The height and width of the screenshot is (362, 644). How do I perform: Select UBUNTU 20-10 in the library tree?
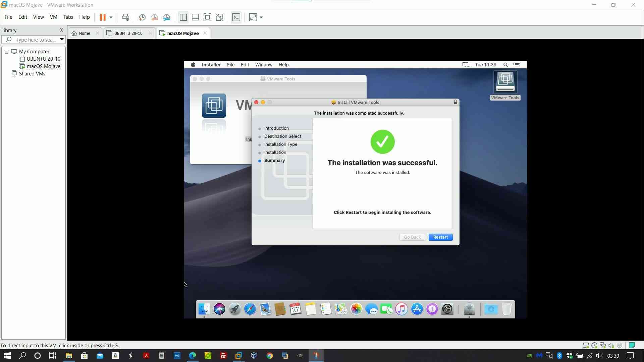click(43, 59)
